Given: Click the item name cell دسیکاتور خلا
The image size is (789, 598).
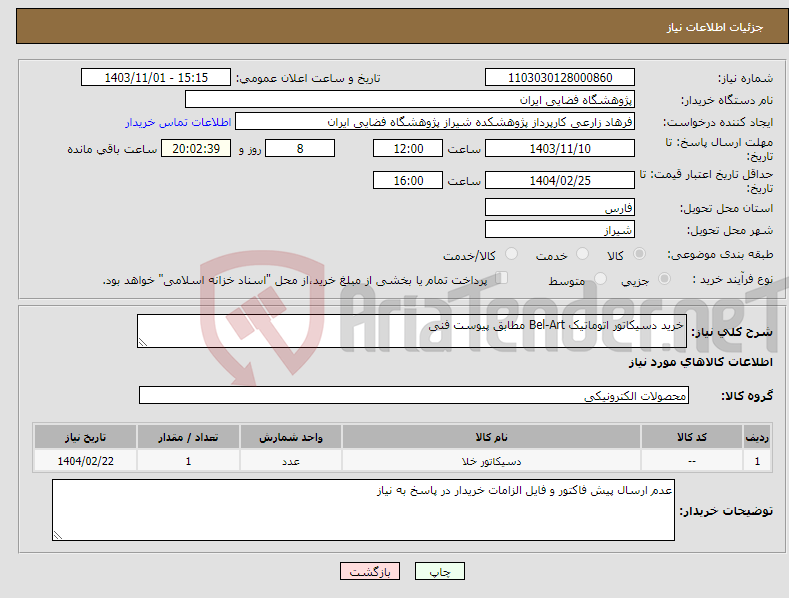Looking at the screenshot, I should 491,461.
